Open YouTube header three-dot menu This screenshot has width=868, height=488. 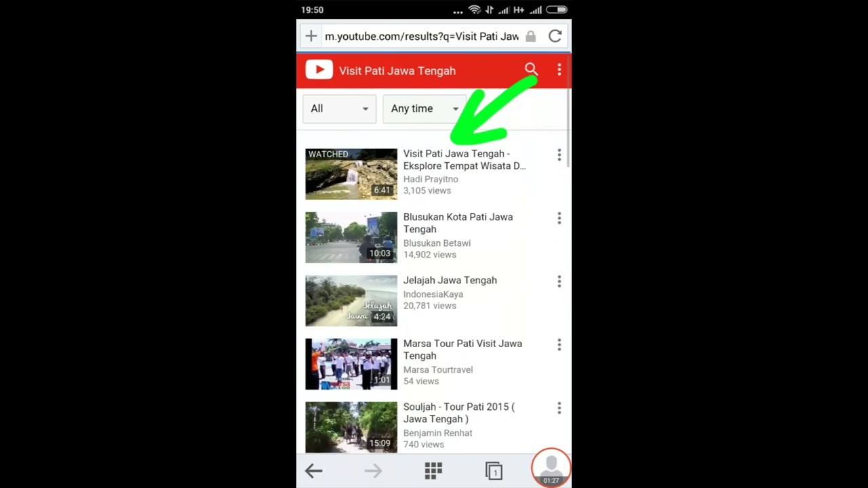(559, 70)
